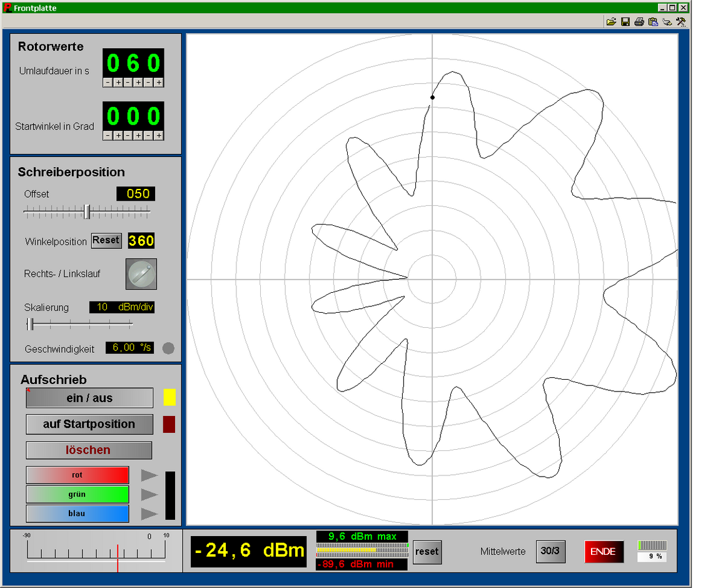The width and height of the screenshot is (713, 588).
Task: Increase ones digit of Startwinkel
Action: tap(159, 136)
